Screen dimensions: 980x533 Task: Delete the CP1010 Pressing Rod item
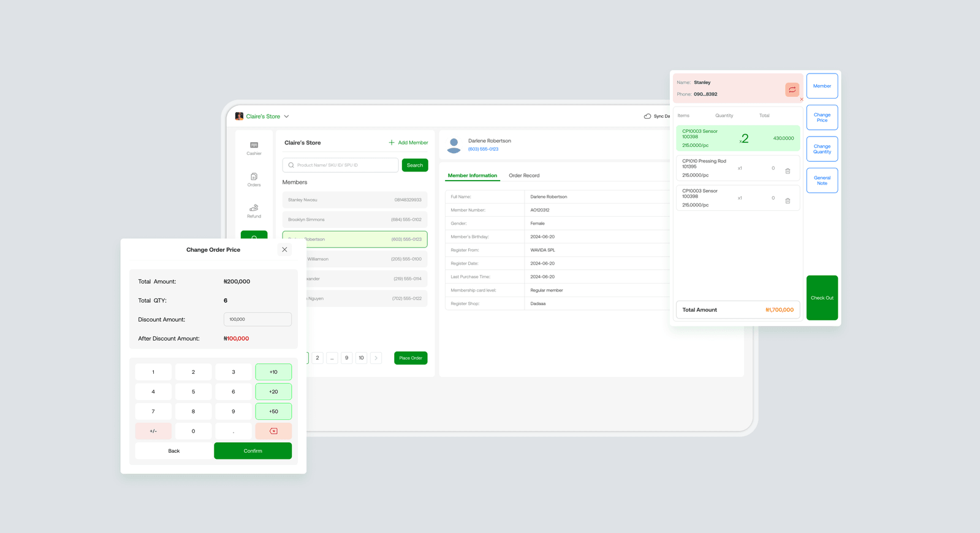(x=788, y=171)
